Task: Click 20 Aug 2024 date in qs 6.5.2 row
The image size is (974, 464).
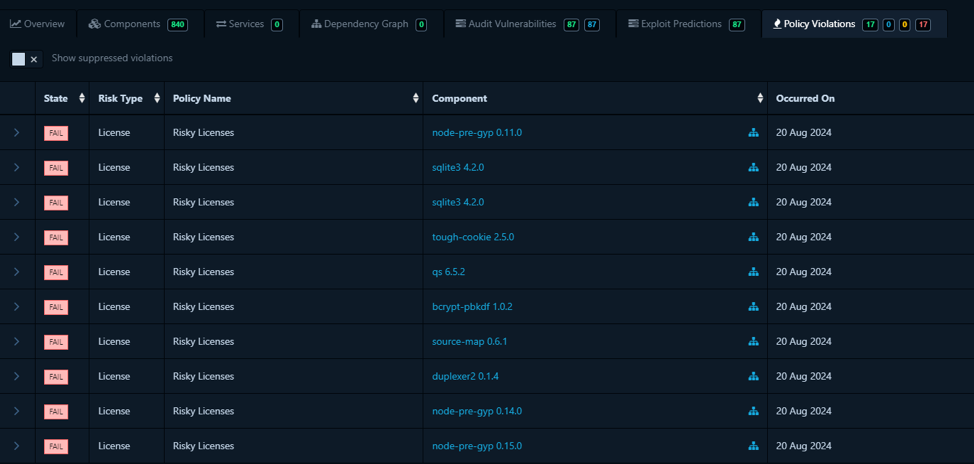Action: coord(804,271)
